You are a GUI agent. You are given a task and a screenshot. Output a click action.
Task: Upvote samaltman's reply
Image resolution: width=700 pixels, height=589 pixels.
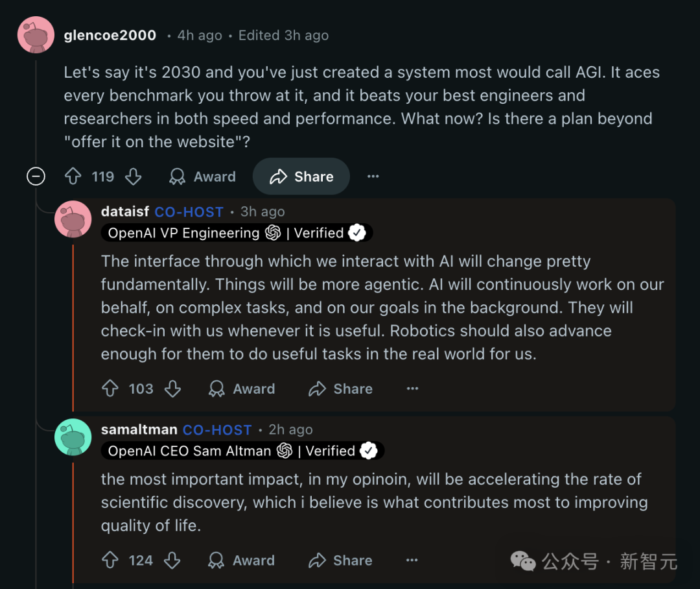110,560
